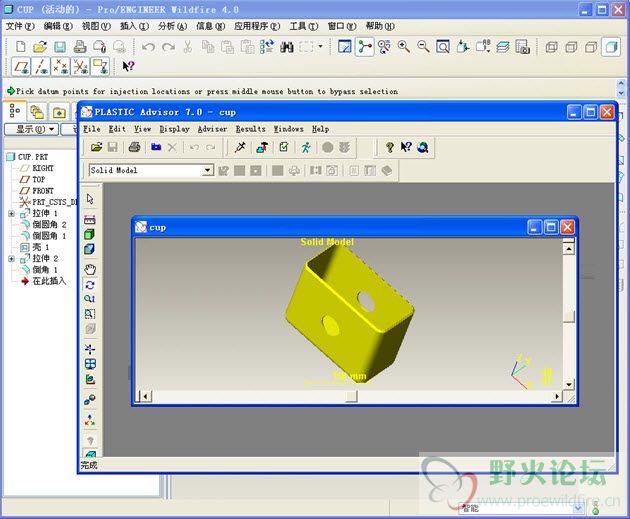Viewport: 630px width, 519px height.
Task: Open 显示 dropdown in model tree panel
Action: click(x=31, y=129)
